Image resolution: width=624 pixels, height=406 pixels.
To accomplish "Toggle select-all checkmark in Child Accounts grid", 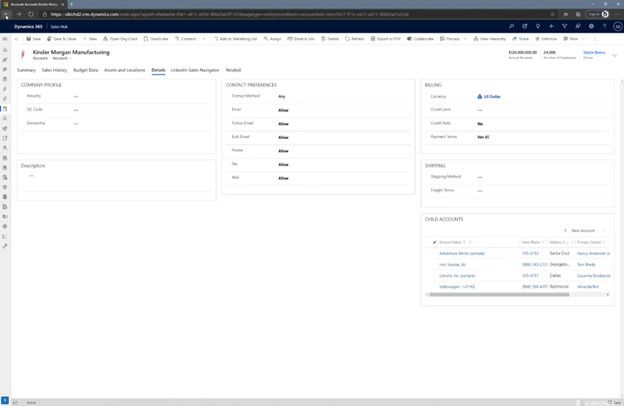I will coord(434,242).
